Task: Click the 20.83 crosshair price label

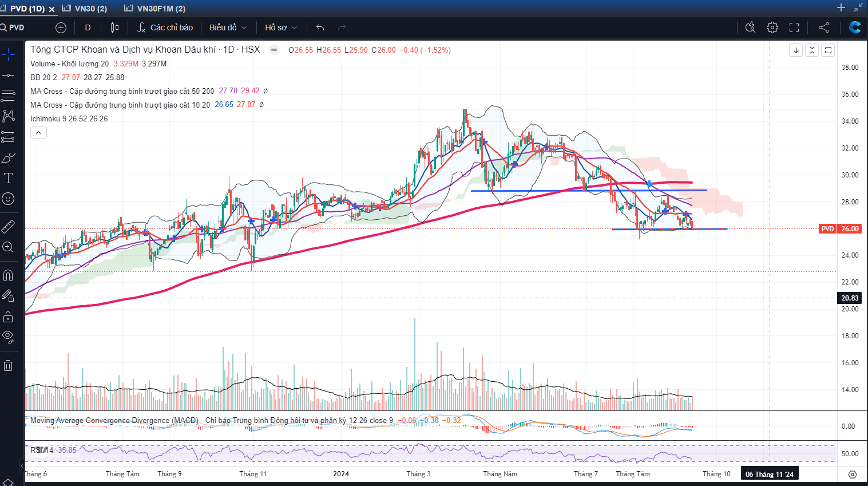Action: pyautogui.click(x=850, y=298)
